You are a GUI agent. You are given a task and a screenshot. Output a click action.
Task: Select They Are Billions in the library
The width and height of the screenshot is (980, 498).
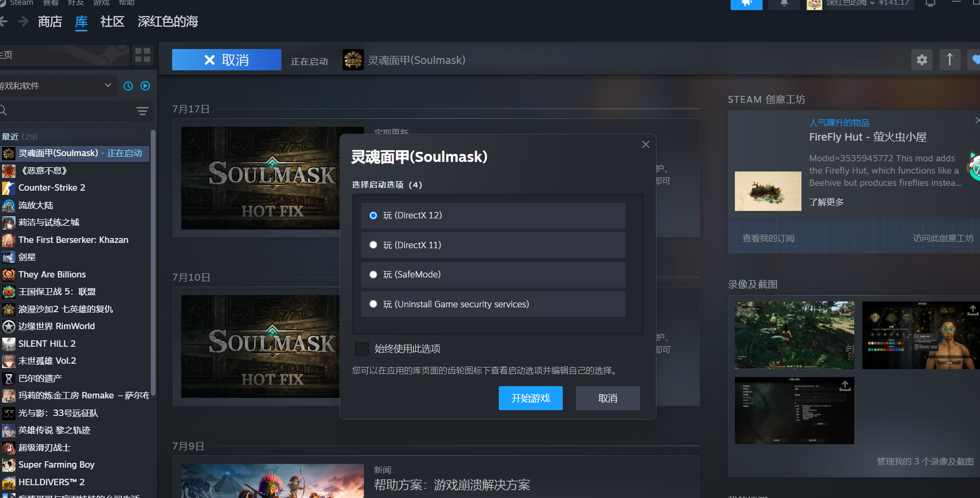(75, 275)
